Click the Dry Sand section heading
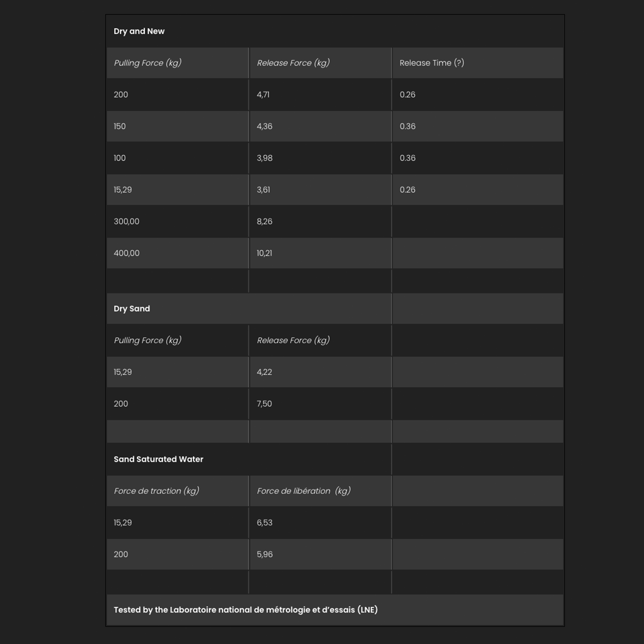Image resolution: width=644 pixels, height=644 pixels. click(132, 309)
